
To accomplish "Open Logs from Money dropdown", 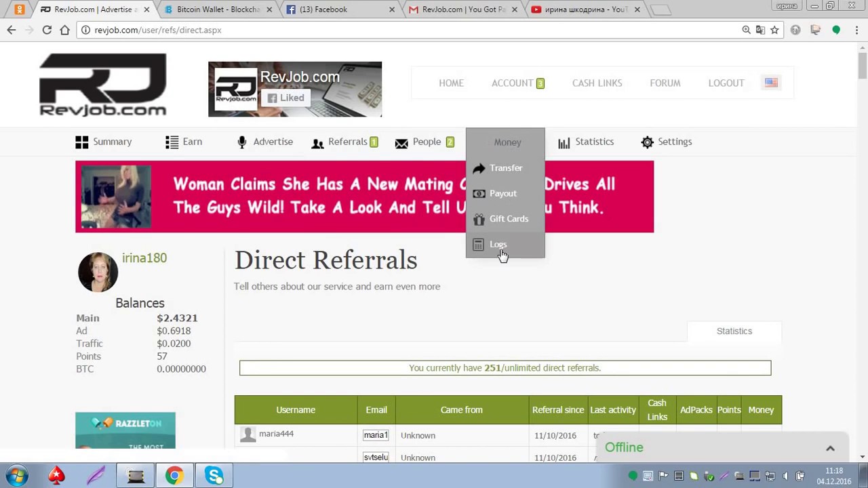I will (498, 245).
